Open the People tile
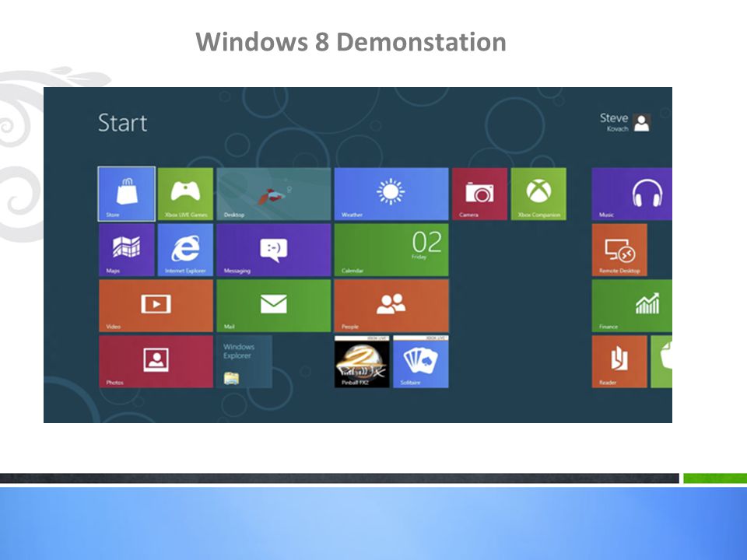This screenshot has height=560, width=747. tap(391, 306)
